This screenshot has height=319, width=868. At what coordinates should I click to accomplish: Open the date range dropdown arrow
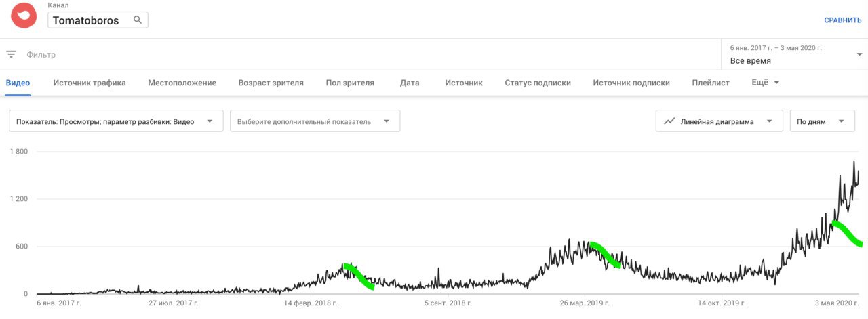point(859,55)
